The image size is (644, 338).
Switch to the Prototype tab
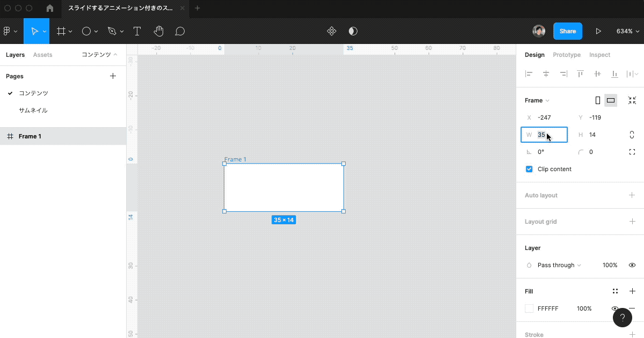tap(567, 55)
